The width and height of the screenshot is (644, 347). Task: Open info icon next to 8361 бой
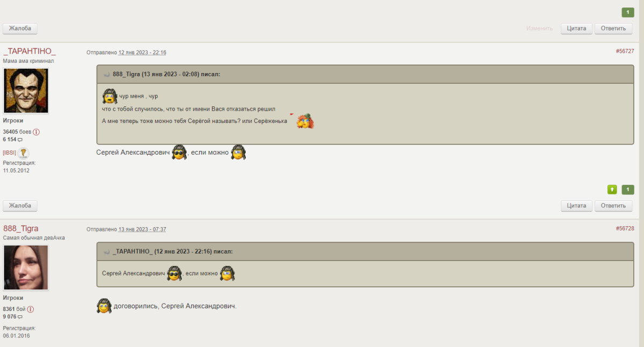coord(31,309)
